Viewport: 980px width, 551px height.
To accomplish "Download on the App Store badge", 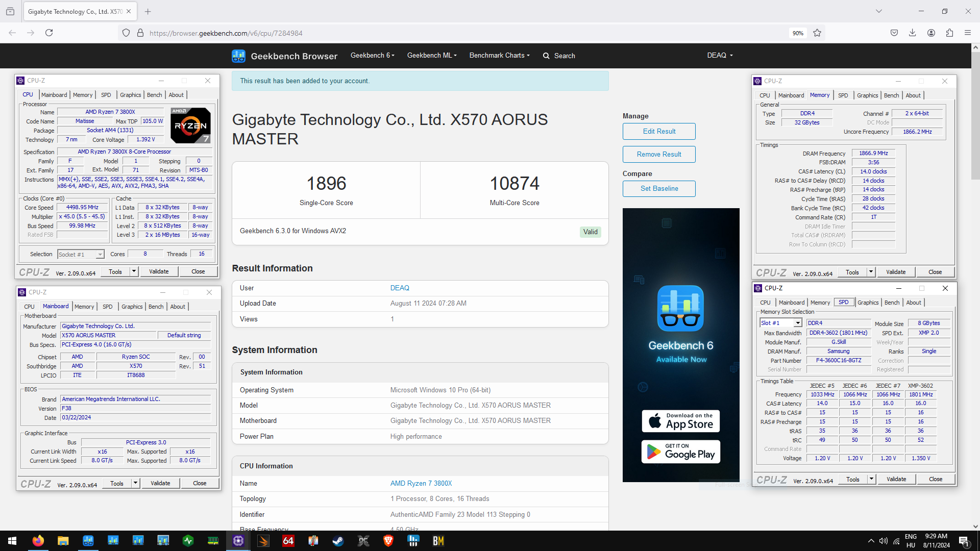I will [x=681, y=421].
